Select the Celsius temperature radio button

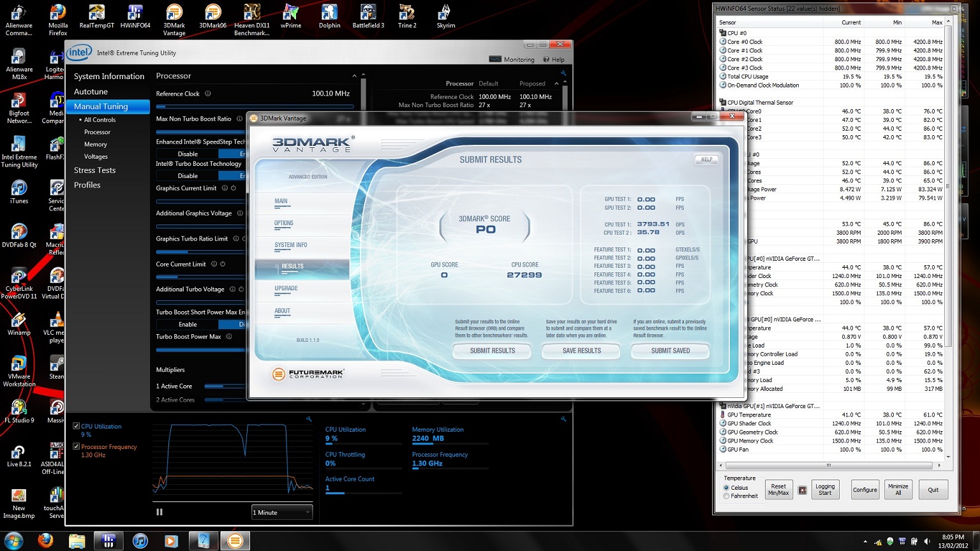726,488
